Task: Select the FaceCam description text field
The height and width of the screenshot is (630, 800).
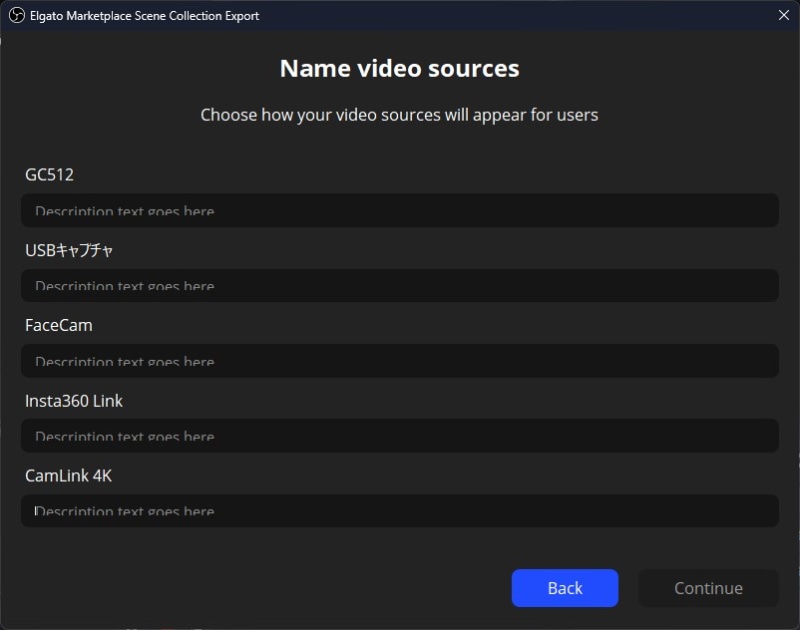Action: click(399, 361)
